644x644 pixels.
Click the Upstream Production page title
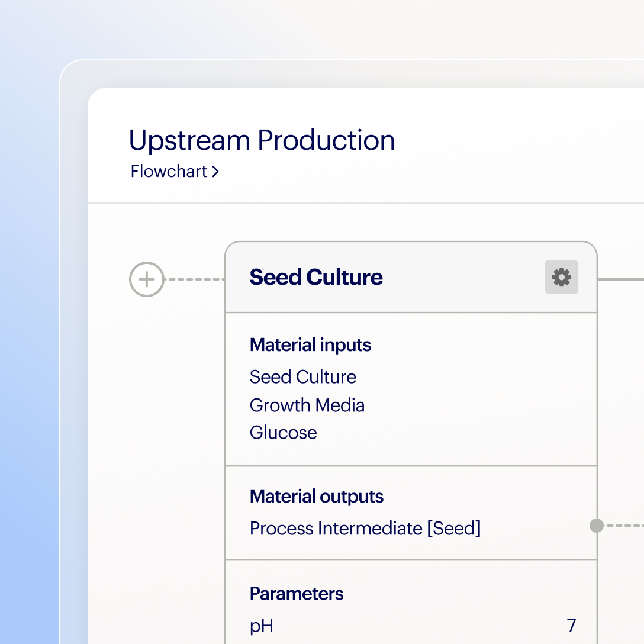(262, 140)
